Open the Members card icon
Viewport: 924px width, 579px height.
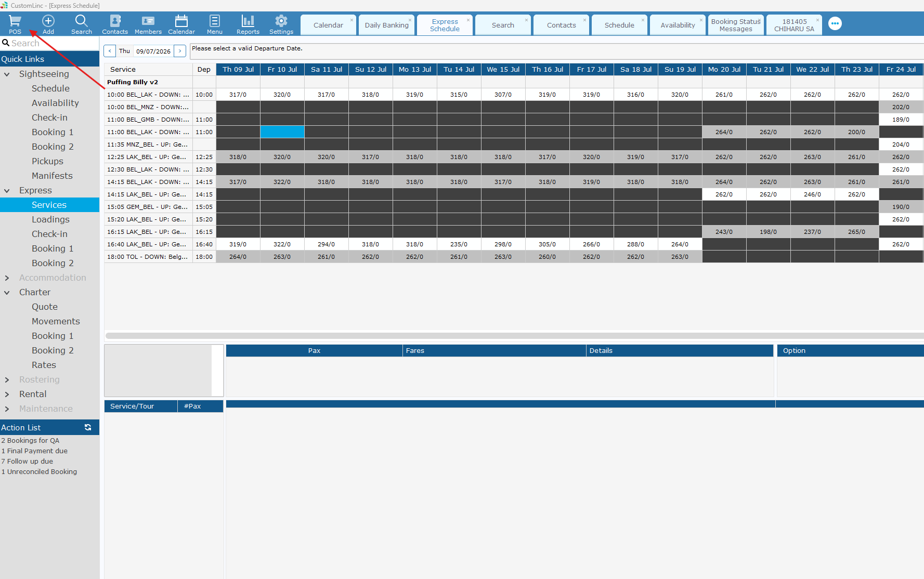pyautogui.click(x=148, y=21)
